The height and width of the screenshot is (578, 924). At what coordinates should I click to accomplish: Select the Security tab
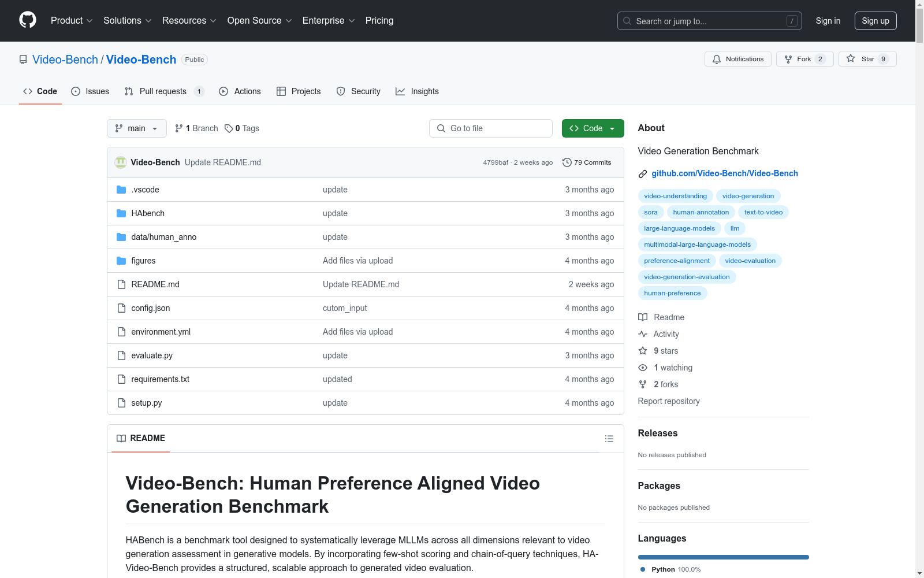358,91
